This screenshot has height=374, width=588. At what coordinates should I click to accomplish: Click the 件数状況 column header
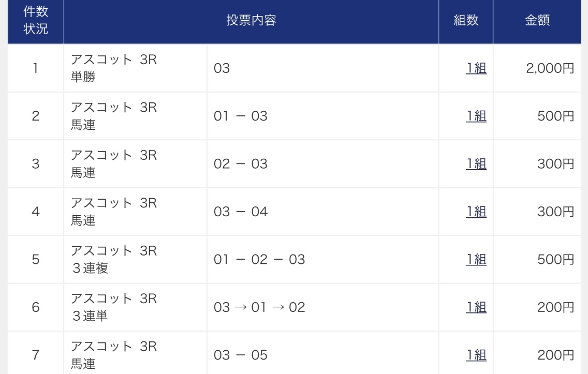36,21
